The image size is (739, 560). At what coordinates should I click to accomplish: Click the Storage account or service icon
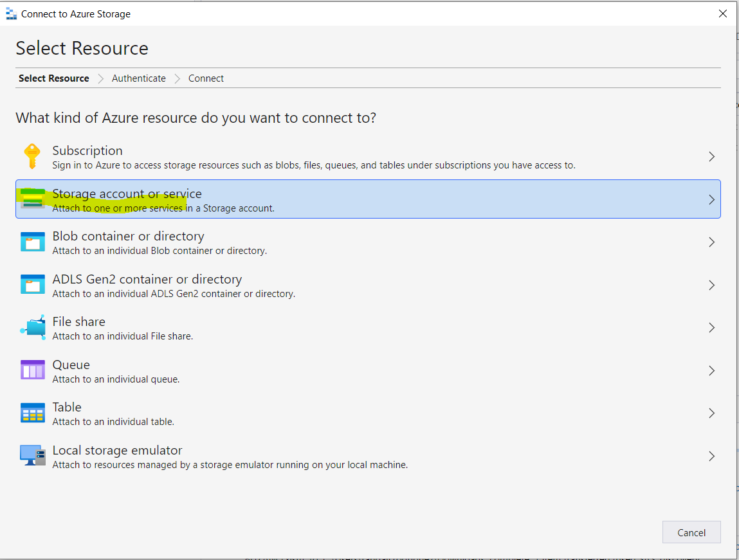coord(33,198)
